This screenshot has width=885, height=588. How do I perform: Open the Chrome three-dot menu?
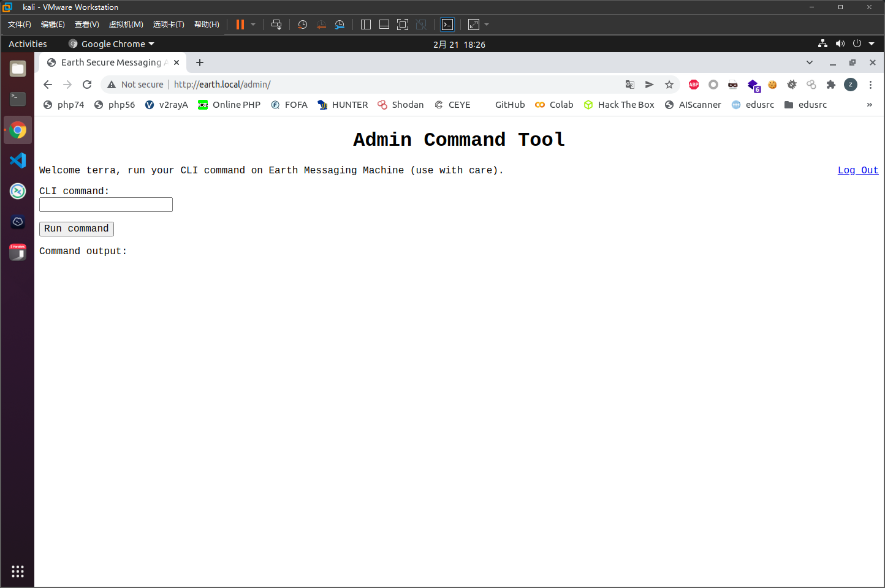(870, 85)
